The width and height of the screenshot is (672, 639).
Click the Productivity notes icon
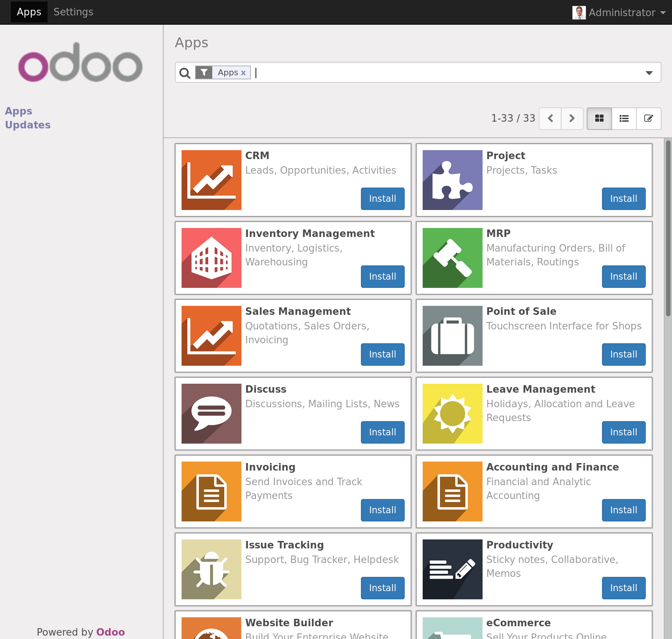452,569
